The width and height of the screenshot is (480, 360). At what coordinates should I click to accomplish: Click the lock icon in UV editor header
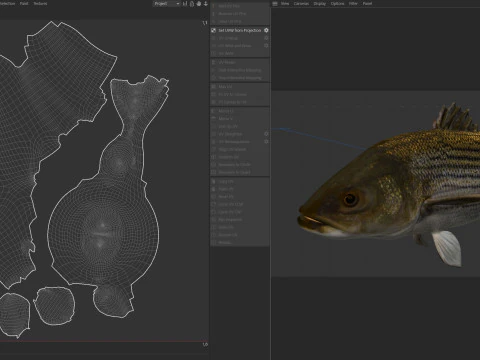[192, 4]
